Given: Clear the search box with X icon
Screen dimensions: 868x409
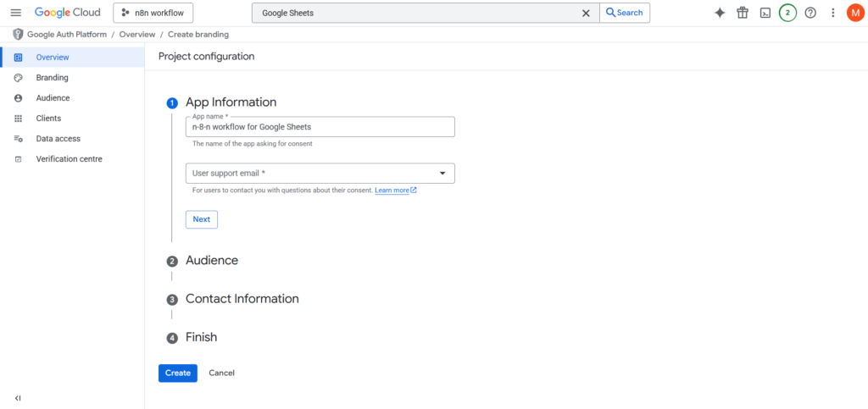Looking at the screenshot, I should point(586,13).
